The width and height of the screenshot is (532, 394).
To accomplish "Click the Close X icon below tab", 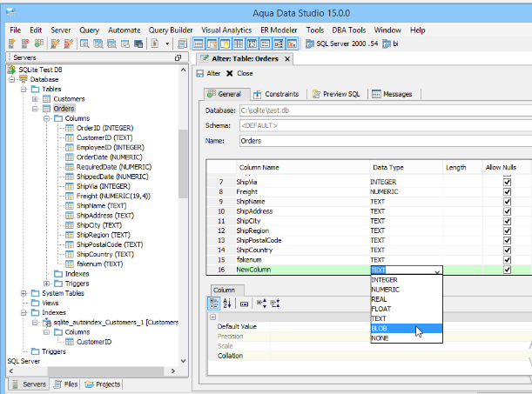I will (230, 74).
